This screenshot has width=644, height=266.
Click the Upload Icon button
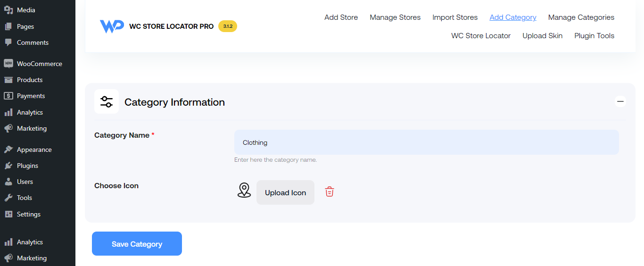click(285, 192)
